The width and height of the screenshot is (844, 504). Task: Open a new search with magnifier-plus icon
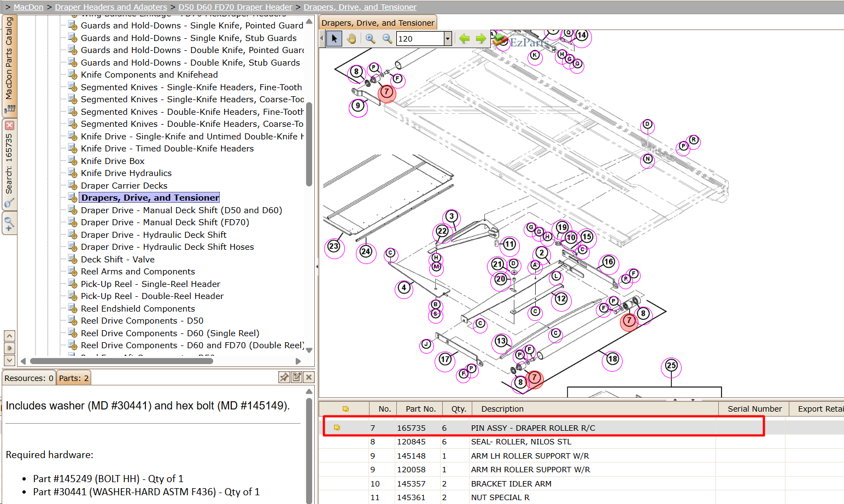tap(9, 224)
